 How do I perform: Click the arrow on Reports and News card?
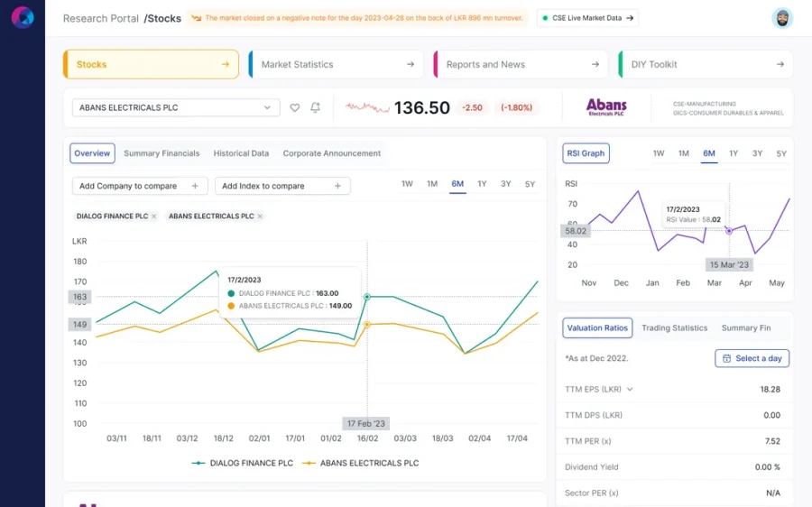[595, 64]
